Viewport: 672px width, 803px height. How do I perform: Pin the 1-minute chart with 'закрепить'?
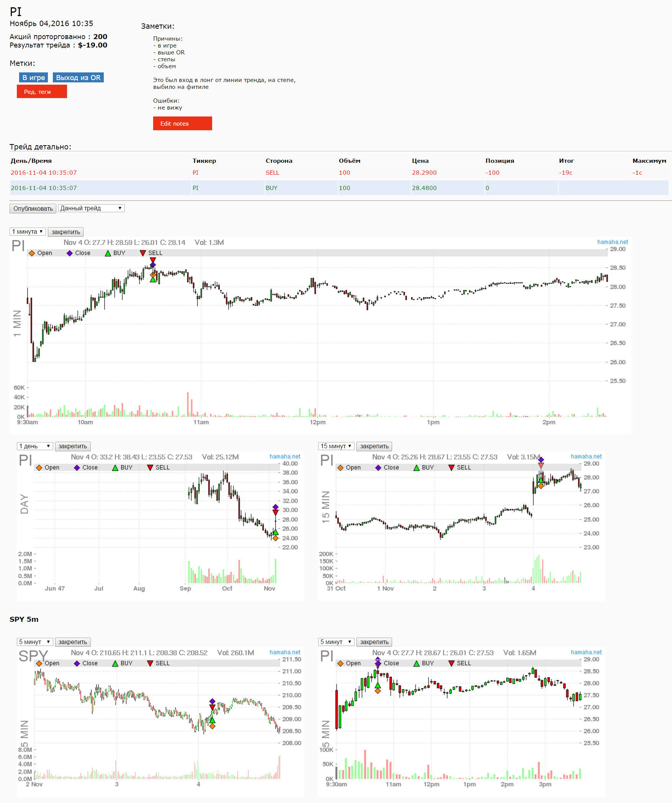click(x=65, y=232)
